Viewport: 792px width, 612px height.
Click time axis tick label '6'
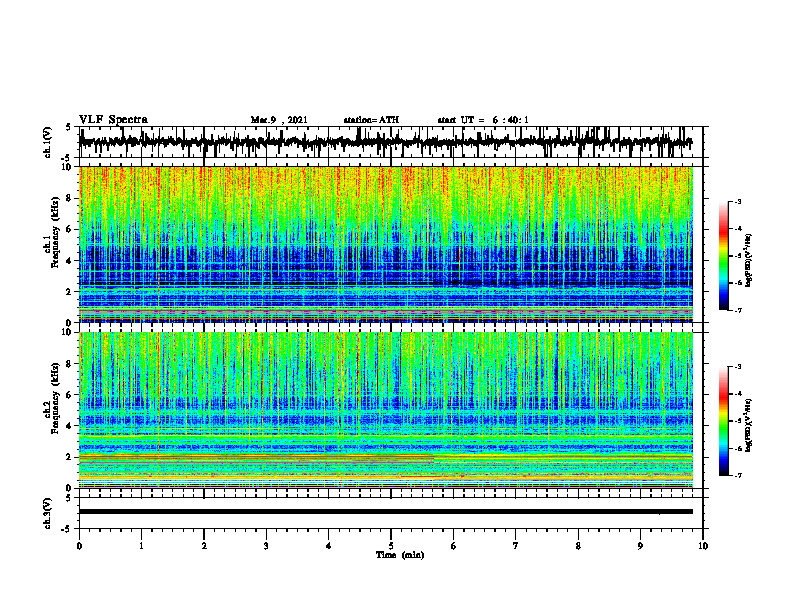(x=454, y=546)
